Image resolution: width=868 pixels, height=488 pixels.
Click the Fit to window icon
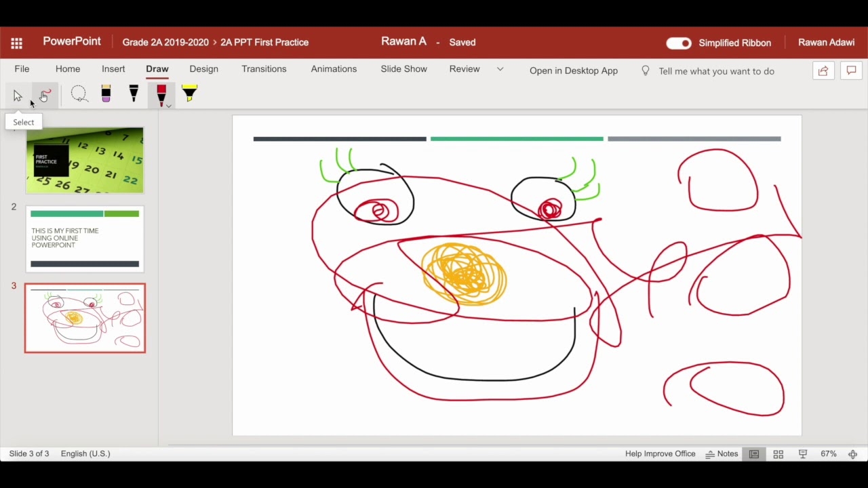tap(852, 454)
